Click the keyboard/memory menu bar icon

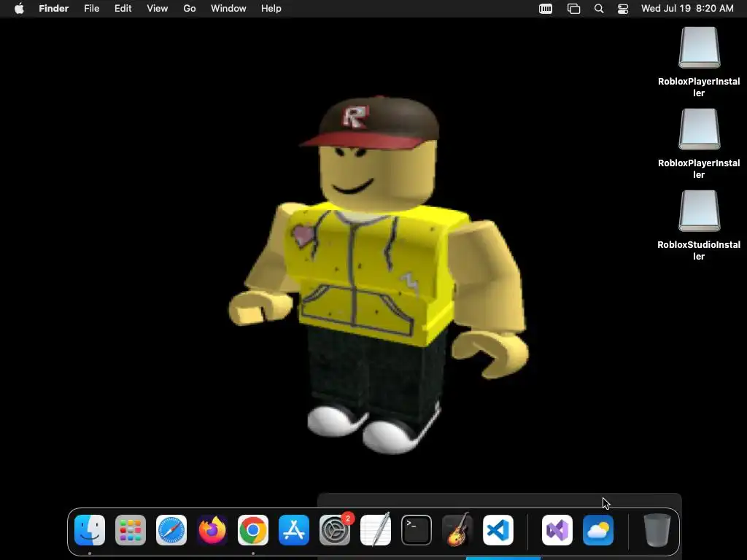click(x=546, y=9)
